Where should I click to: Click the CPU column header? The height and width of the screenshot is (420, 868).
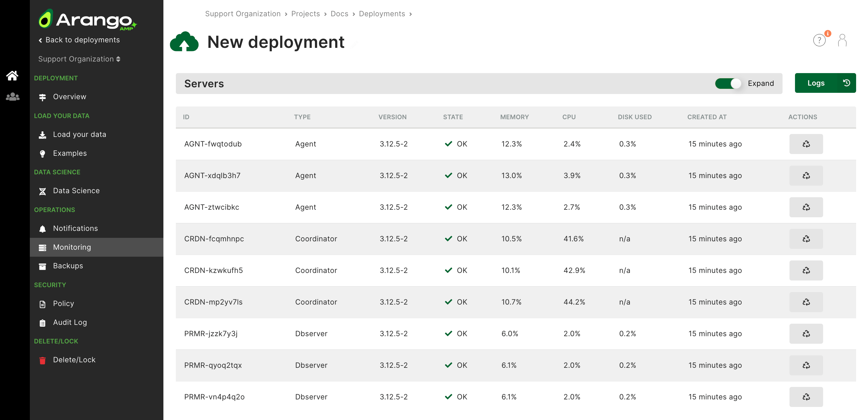pyautogui.click(x=569, y=117)
